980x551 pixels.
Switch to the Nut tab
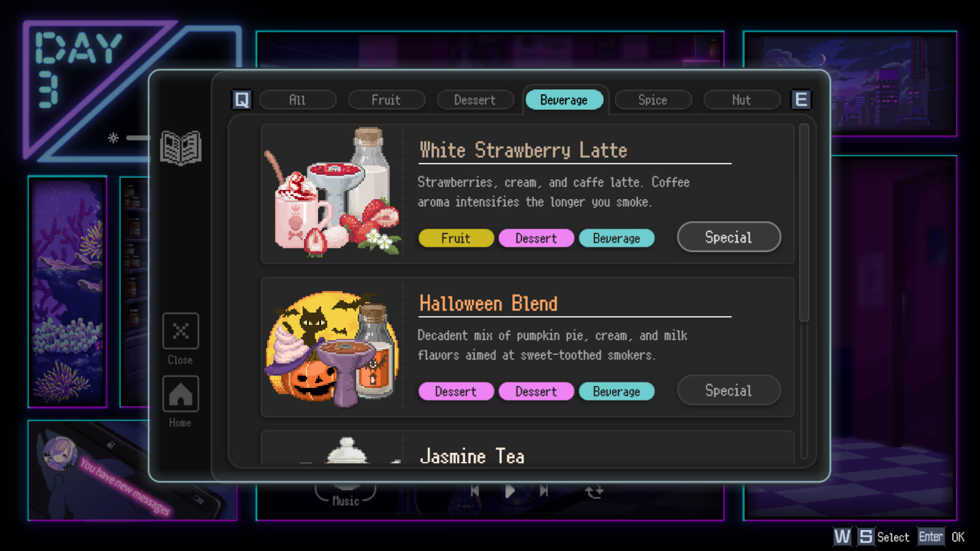[742, 100]
